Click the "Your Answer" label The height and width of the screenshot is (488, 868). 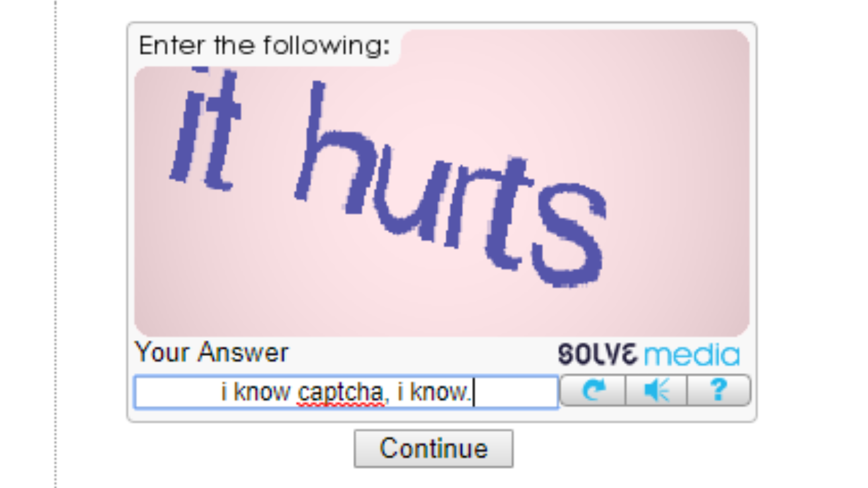point(212,352)
